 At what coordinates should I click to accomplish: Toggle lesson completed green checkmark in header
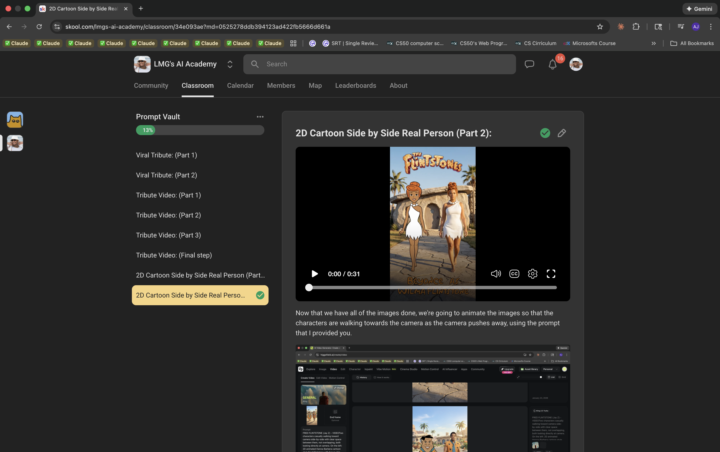point(545,133)
